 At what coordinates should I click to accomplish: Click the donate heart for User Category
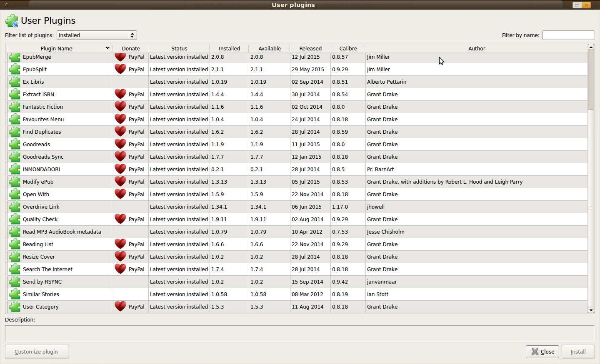(x=120, y=307)
